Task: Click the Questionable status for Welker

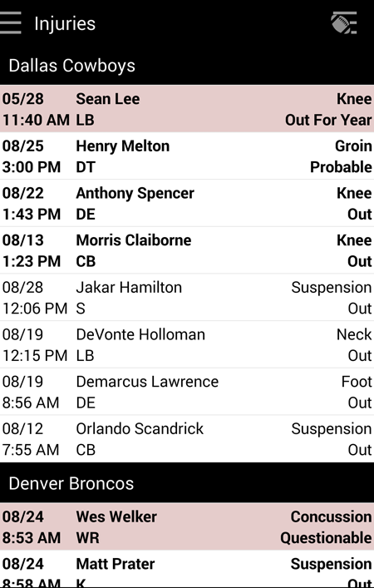Action: 326,538
